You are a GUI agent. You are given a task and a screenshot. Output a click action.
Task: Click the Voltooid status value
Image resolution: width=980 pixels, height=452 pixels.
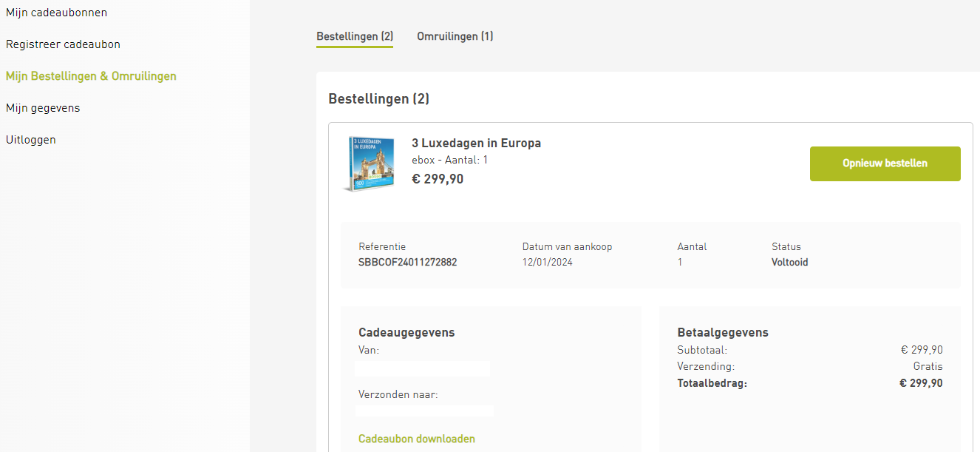[x=789, y=262]
